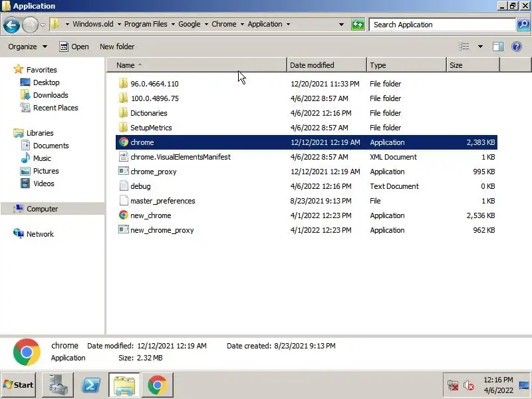Viewport: 532px width, 399px height.
Task: Click the network tray icon
Action: coord(452,385)
